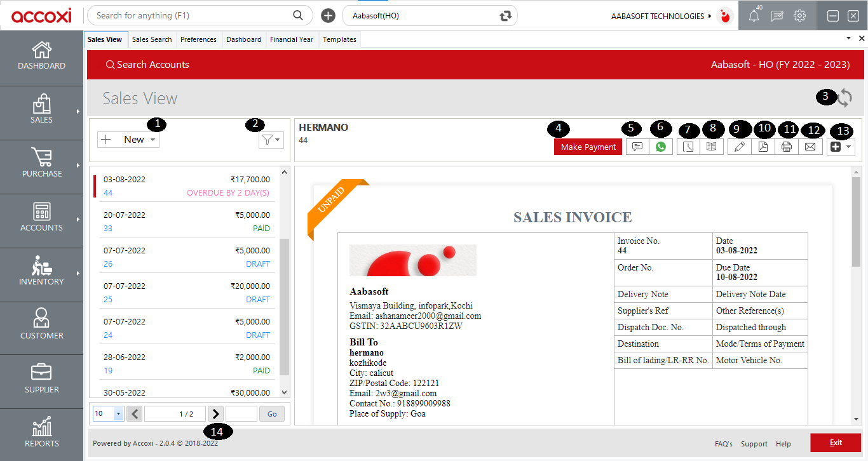The image size is (868, 461).
Task: Click the Accoxi logo
Action: coord(41,15)
